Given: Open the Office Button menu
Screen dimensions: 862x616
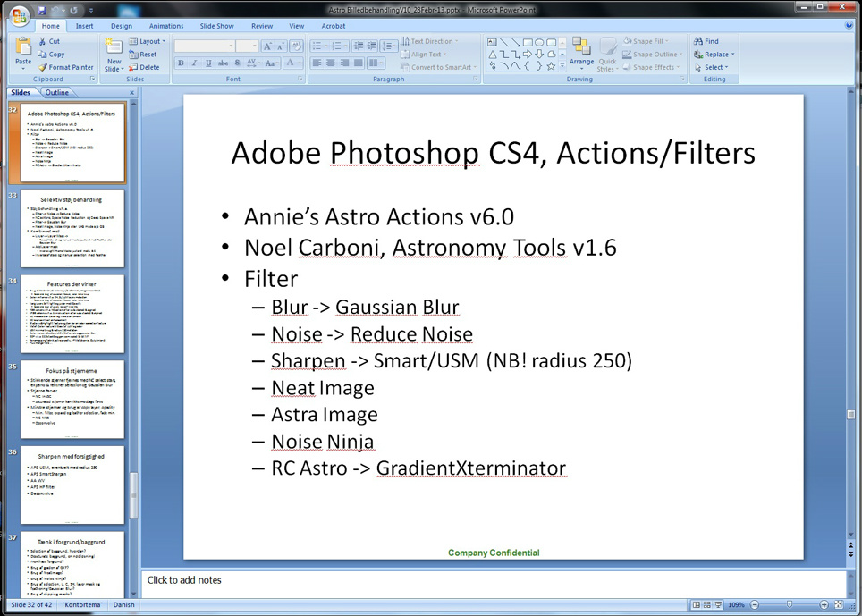Looking at the screenshot, I should click(18, 15).
